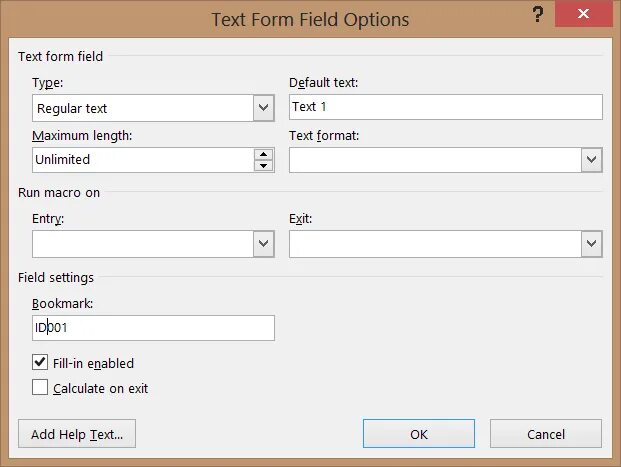Screen dimensions: 621x467
Task: Uncheck the Fill-in enabled checkbox
Action: [x=41, y=363]
